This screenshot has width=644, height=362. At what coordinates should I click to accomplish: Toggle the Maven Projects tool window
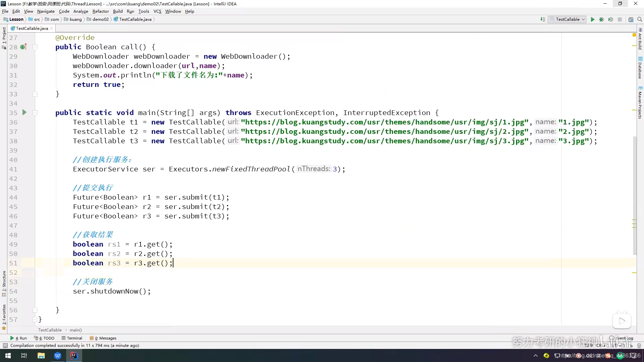[x=640, y=103]
